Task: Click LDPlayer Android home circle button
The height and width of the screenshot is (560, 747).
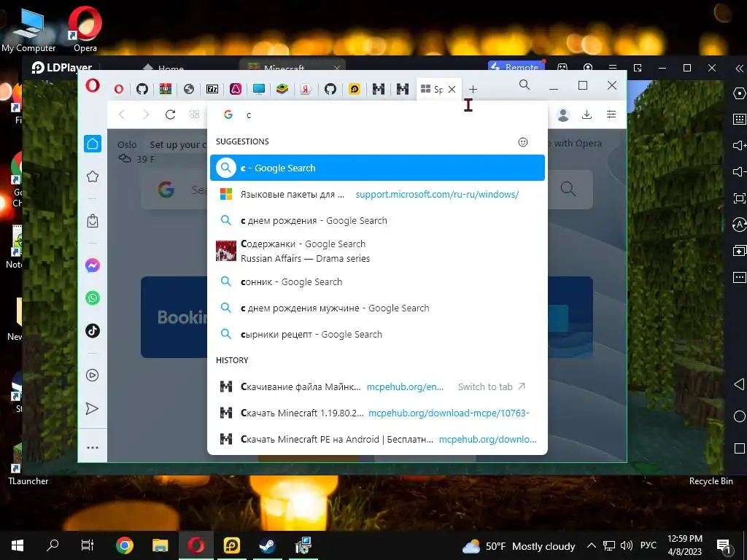Action: click(x=740, y=416)
